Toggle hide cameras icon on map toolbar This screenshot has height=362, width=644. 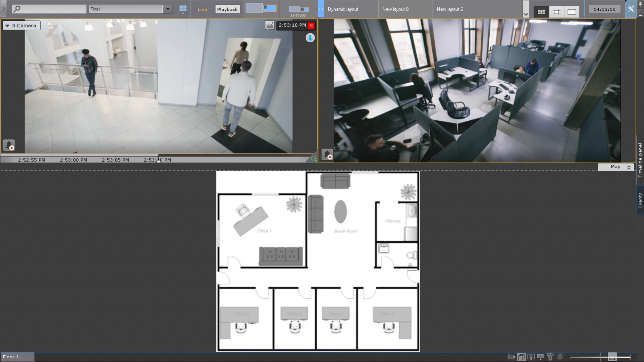511,357
